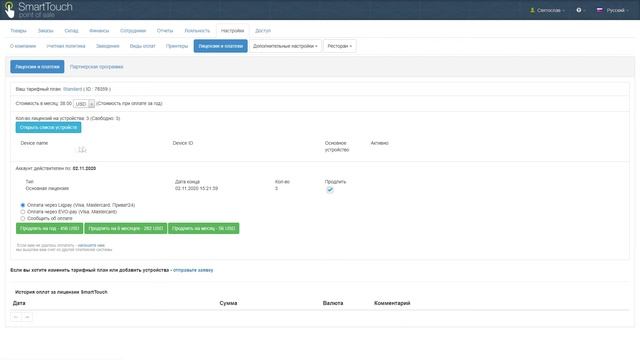Click Продлить на год button

click(49, 229)
